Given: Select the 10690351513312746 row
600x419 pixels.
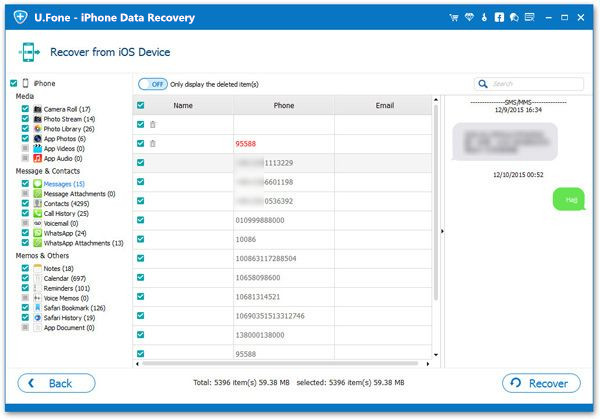Looking at the screenshot, I should point(282,316).
